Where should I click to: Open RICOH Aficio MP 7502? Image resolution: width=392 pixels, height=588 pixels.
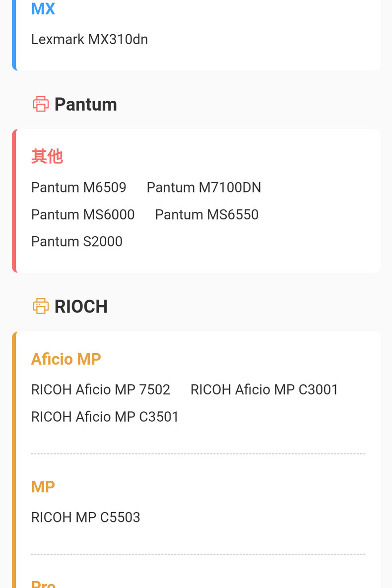[100, 390]
